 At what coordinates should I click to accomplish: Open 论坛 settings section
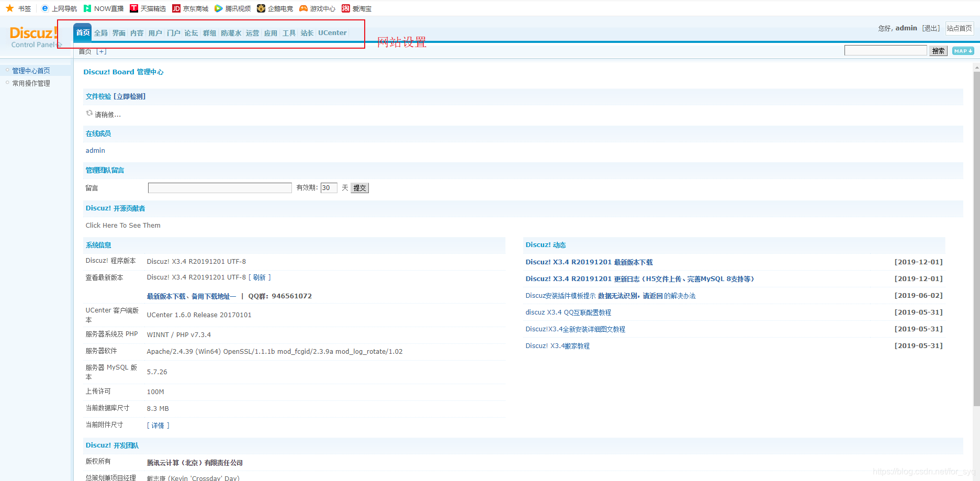[191, 32]
